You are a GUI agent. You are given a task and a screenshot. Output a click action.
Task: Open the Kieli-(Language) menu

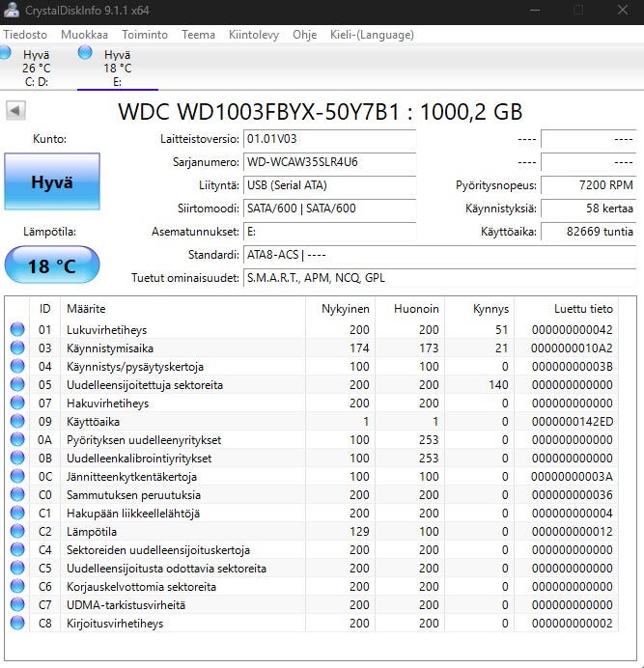373,35
